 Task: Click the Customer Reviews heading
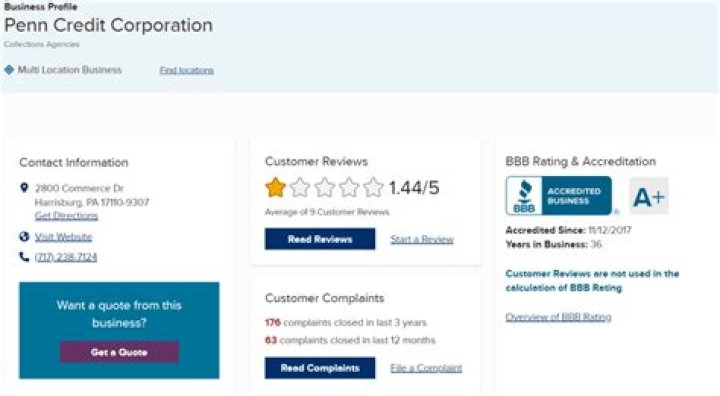click(316, 161)
